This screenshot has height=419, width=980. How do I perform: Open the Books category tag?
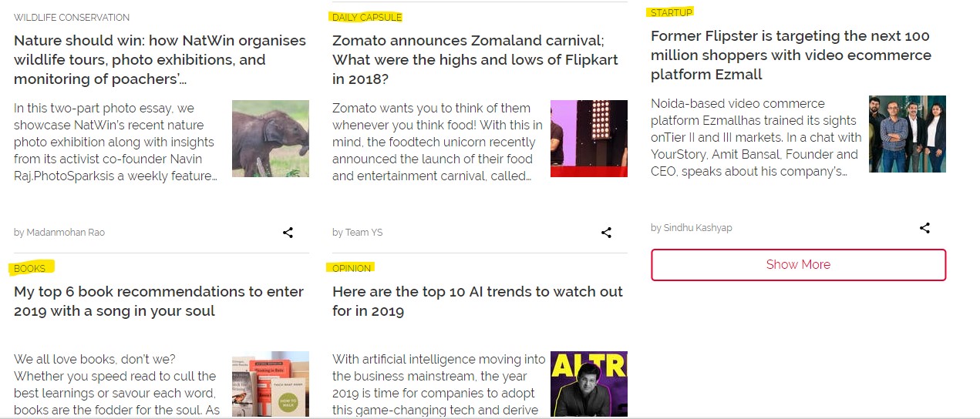pyautogui.click(x=30, y=269)
